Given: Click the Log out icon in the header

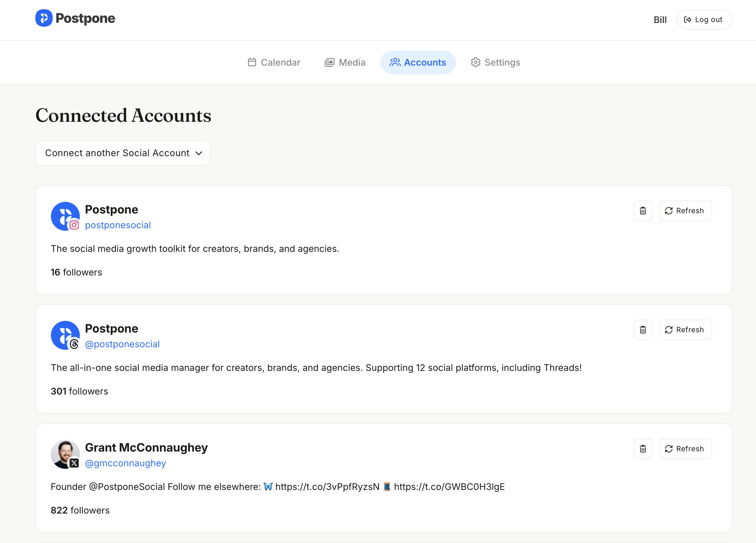Looking at the screenshot, I should coord(688,20).
